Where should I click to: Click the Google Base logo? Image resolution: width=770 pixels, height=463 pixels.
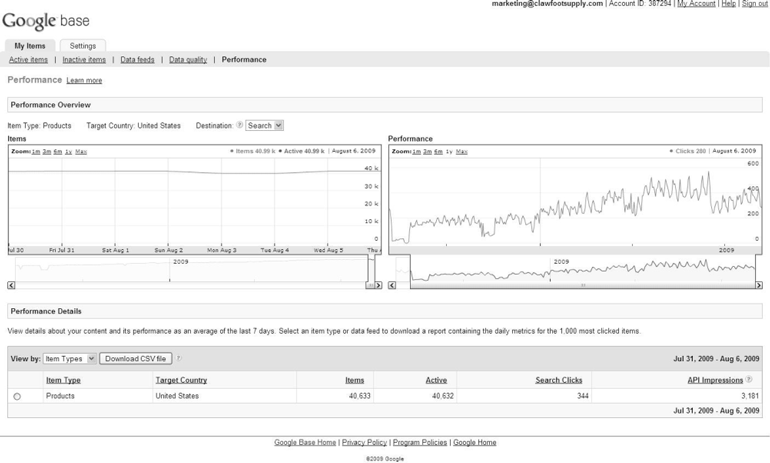point(46,21)
